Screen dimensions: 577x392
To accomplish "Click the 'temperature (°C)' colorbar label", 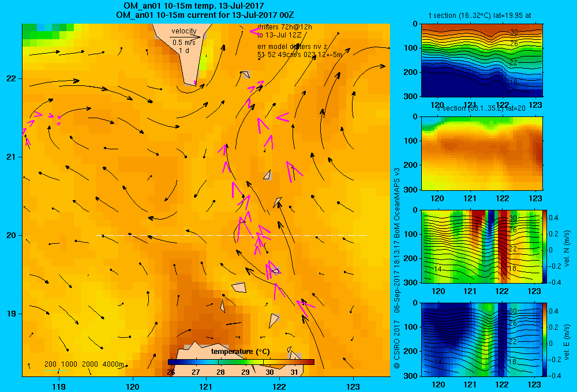I will pyautogui.click(x=240, y=352).
